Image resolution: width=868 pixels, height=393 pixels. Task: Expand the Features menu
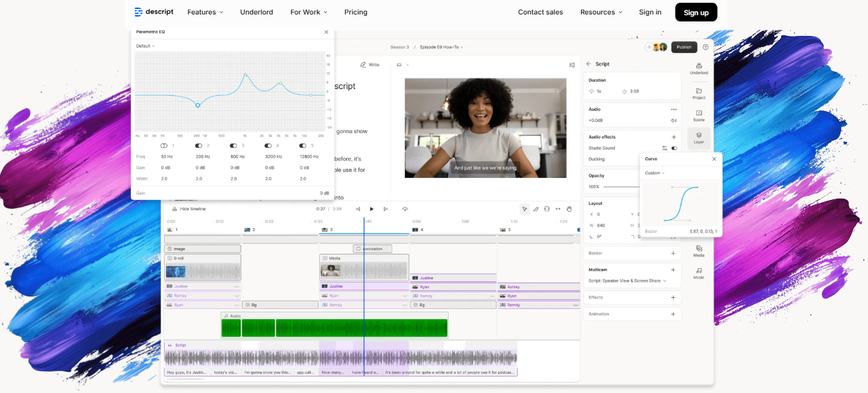[x=205, y=12]
